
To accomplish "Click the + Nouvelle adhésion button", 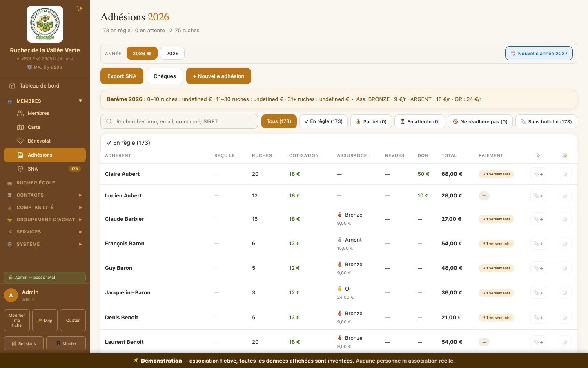I will point(218,76).
